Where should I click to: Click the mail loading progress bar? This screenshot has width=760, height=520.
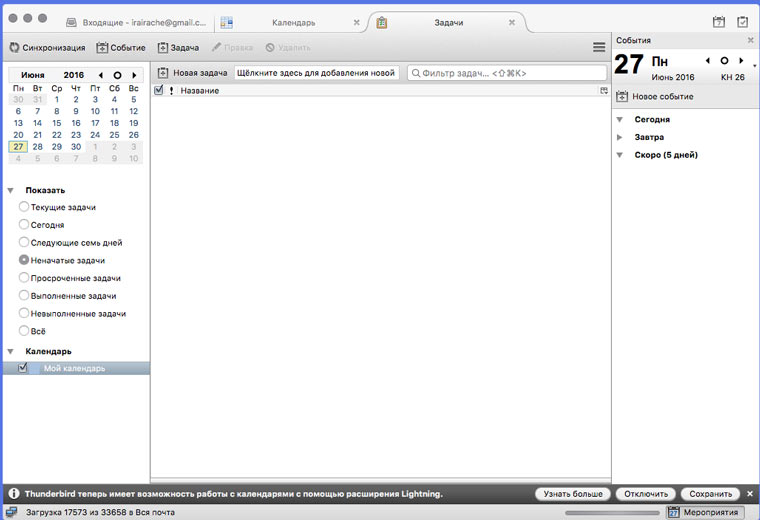(x=612, y=513)
